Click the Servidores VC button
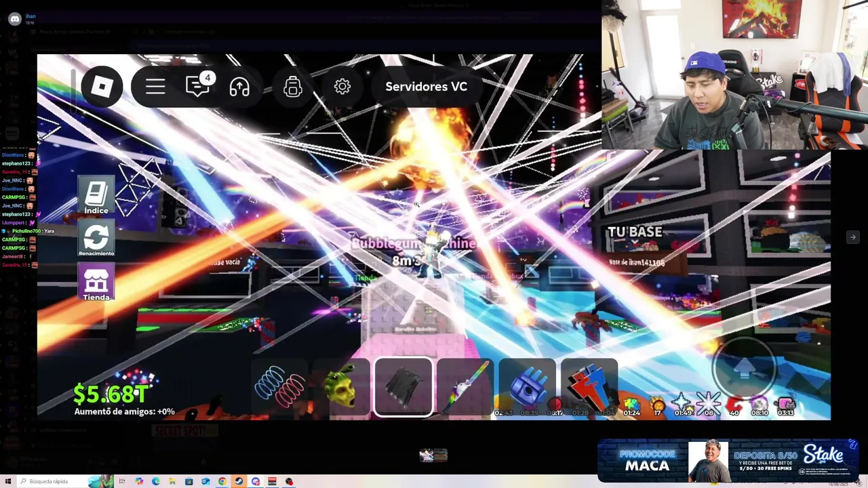Screen dimensions: 868x488 point(426,87)
